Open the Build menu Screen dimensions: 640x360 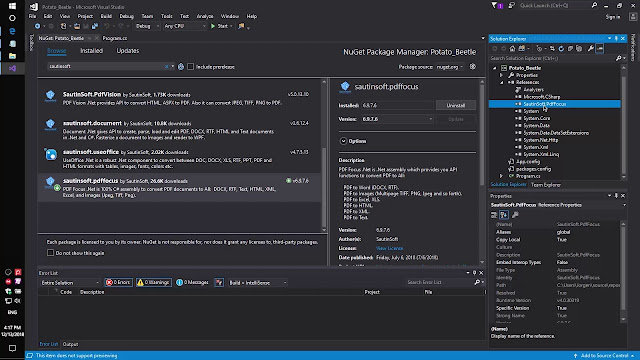click(x=106, y=16)
